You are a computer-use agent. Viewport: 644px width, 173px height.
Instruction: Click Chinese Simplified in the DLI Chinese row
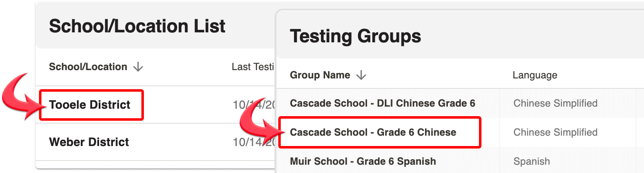[555, 103]
